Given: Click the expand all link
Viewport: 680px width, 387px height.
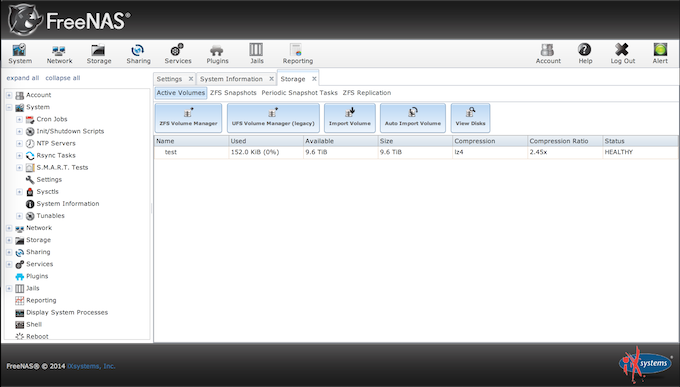Looking at the screenshot, I should tap(23, 78).
